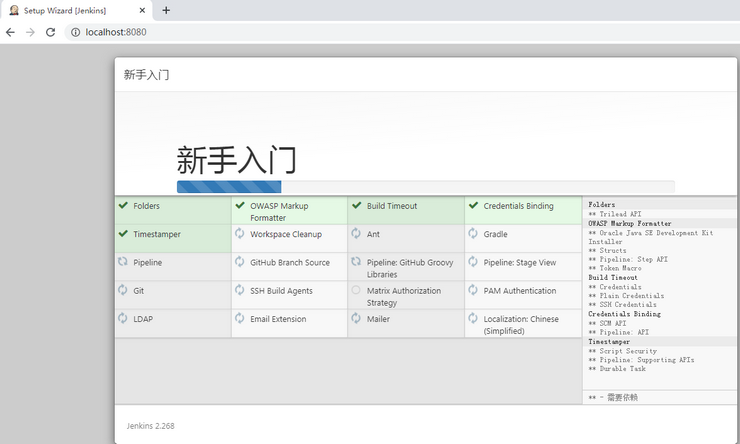
Task: Click the Email Extension plugin text
Action: coord(278,319)
